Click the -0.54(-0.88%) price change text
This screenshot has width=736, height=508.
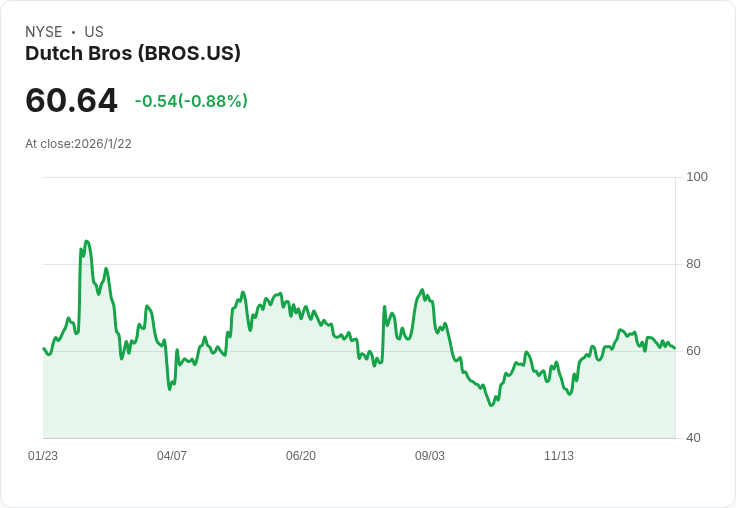pos(191,101)
